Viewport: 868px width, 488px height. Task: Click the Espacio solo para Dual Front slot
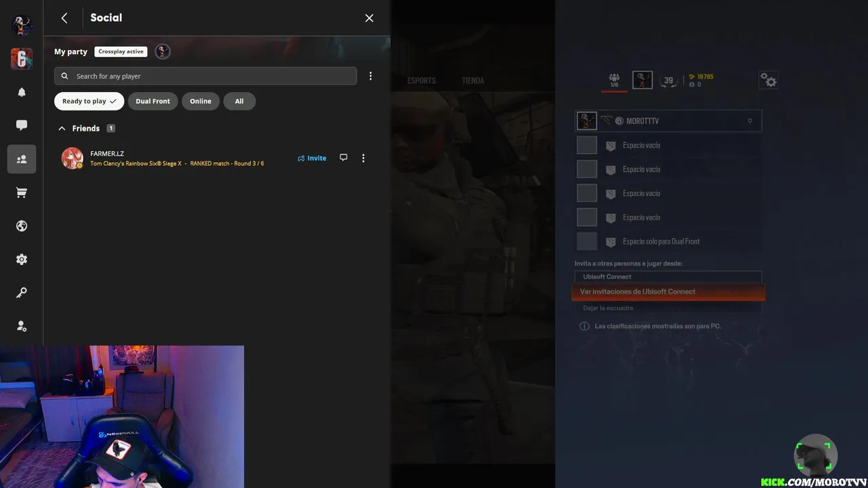[669, 241]
